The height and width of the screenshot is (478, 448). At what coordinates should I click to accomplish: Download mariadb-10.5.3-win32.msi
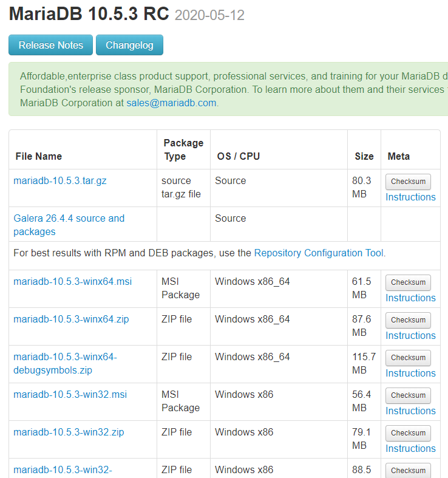point(70,394)
